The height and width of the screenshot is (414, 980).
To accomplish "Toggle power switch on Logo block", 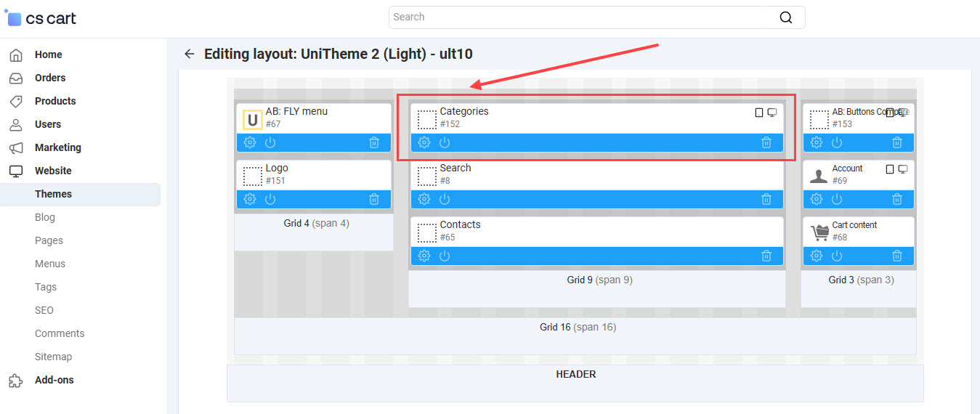I will 270,199.
